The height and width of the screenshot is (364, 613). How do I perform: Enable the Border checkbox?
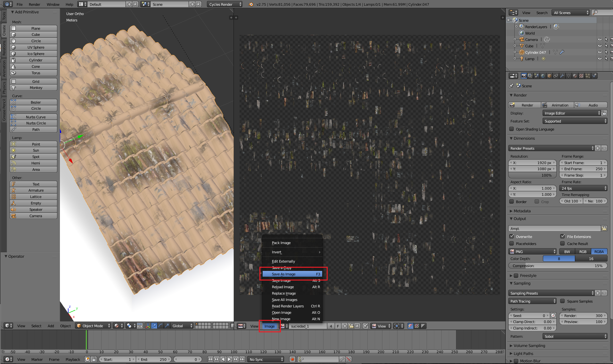tap(512, 202)
